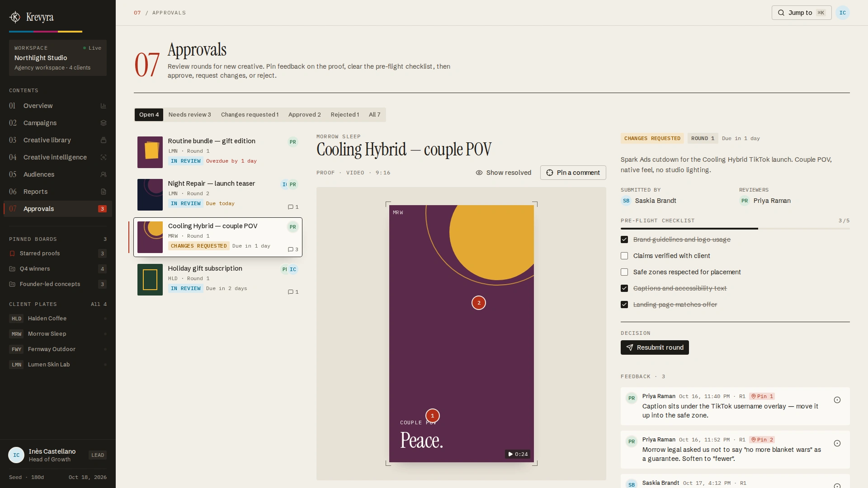Click 07 breadcrumb number
The width and height of the screenshot is (868, 488).
coord(137,13)
